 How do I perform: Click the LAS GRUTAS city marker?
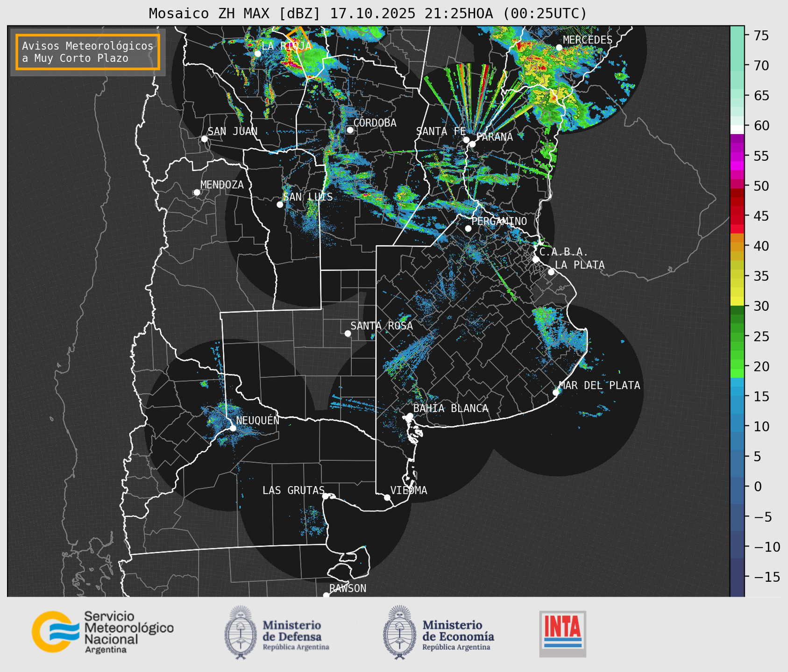(x=326, y=496)
